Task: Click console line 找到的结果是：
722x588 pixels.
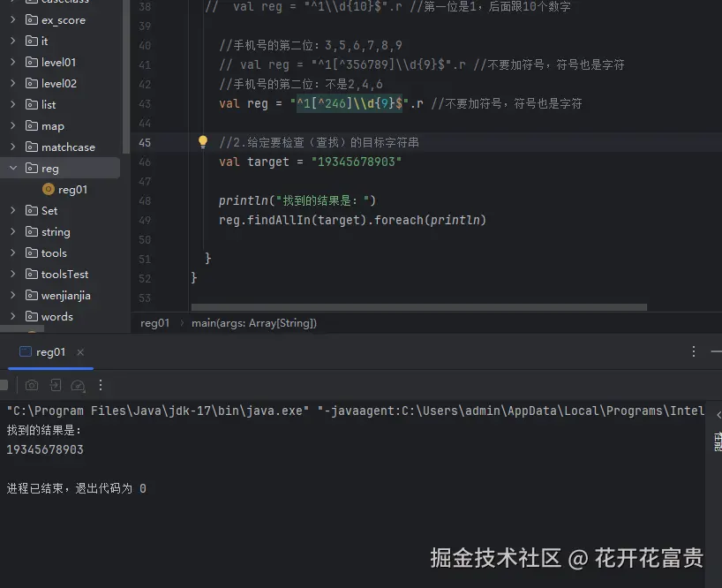Action: coord(44,430)
